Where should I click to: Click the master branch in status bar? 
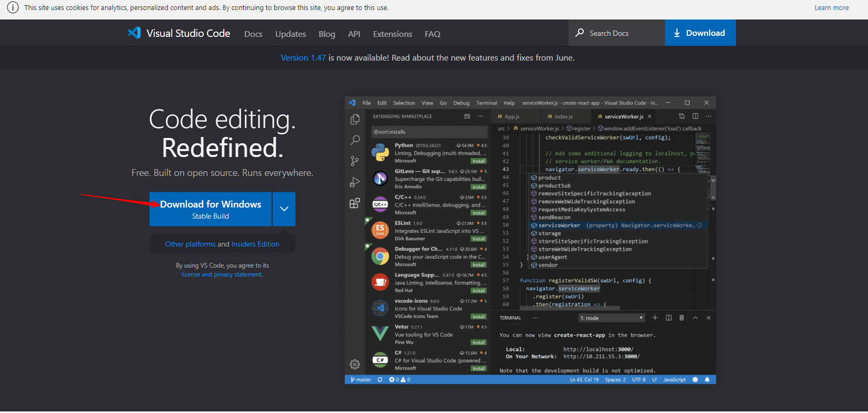361,380
